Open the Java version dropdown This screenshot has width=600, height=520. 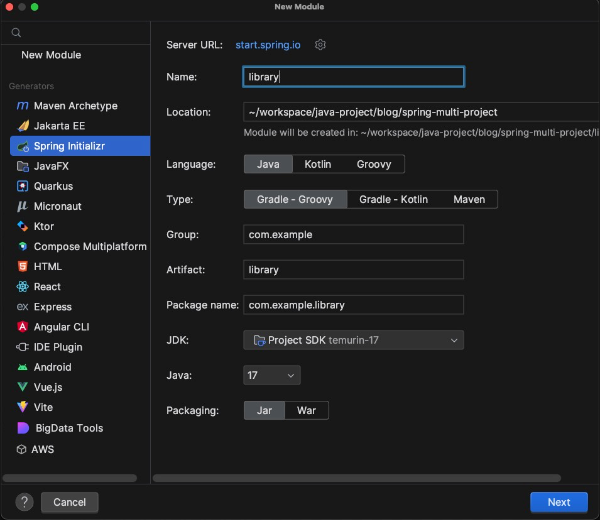[272, 375]
